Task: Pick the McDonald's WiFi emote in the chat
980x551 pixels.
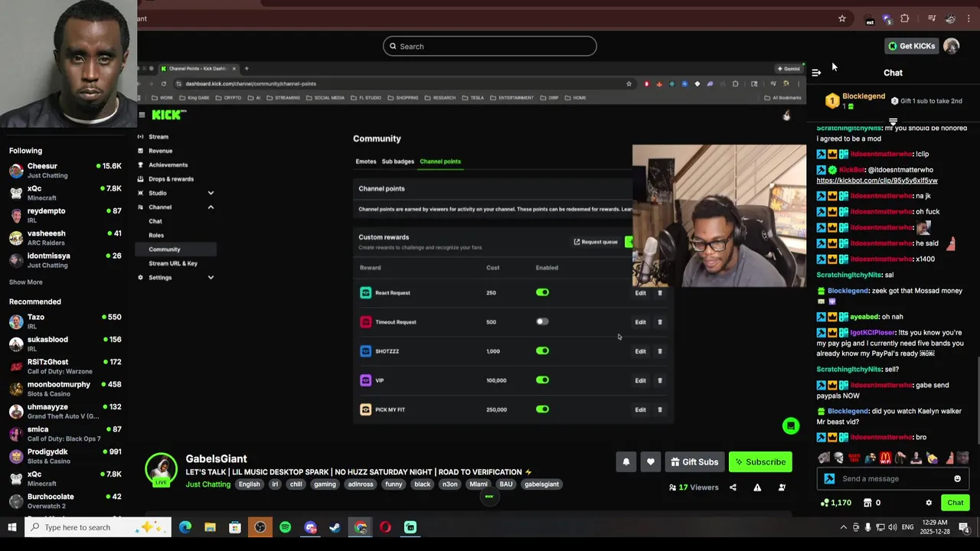Action: click(885, 458)
